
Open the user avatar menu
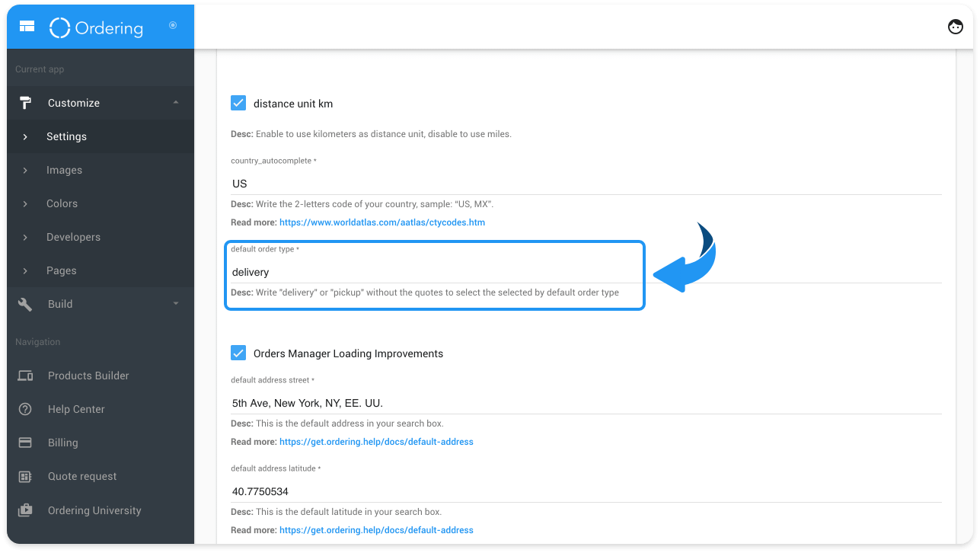[956, 27]
